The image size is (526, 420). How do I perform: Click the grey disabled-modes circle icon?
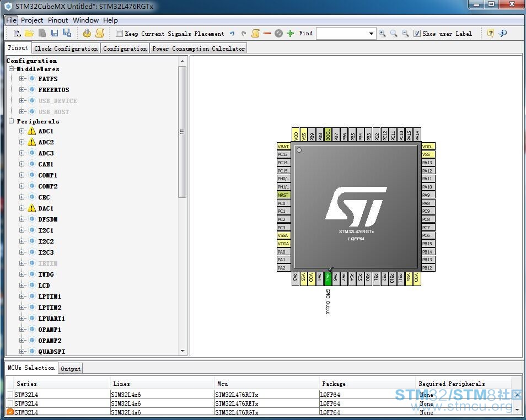(x=278, y=33)
